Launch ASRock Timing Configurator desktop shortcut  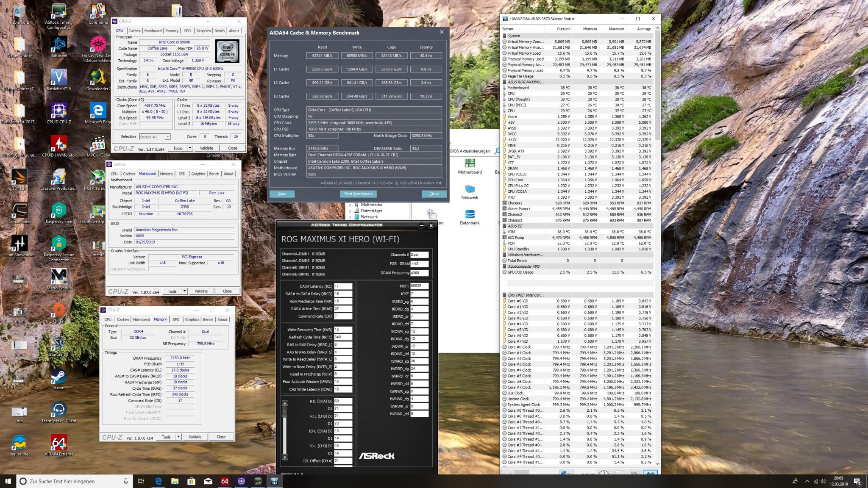click(59, 17)
